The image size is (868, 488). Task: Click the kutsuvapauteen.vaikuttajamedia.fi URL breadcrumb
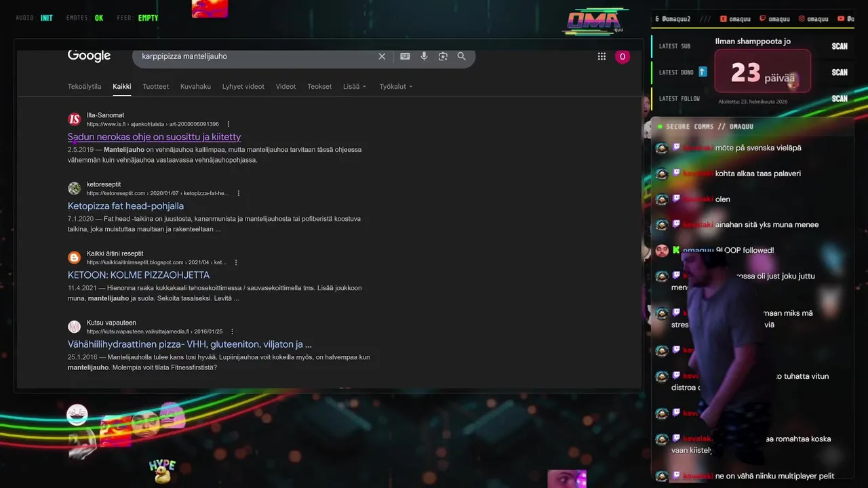155,332
